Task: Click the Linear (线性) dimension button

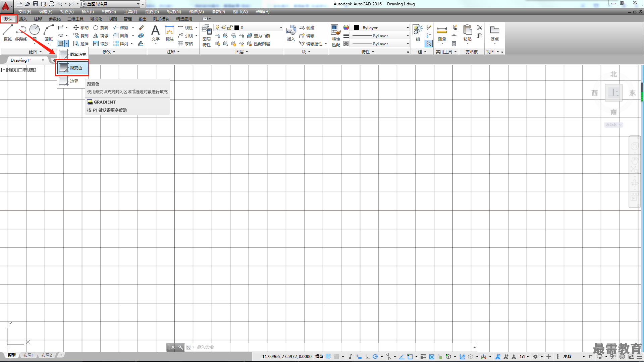Action: tap(185, 27)
